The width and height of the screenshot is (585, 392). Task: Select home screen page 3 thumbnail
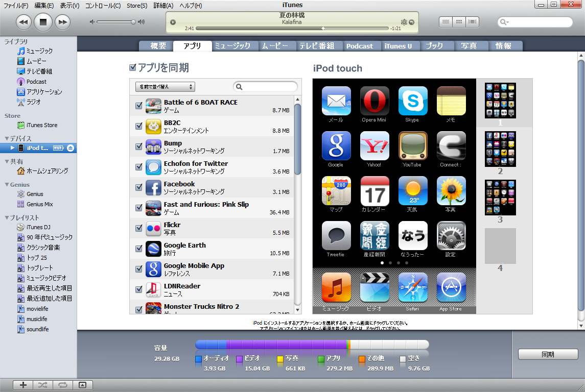[500, 198]
